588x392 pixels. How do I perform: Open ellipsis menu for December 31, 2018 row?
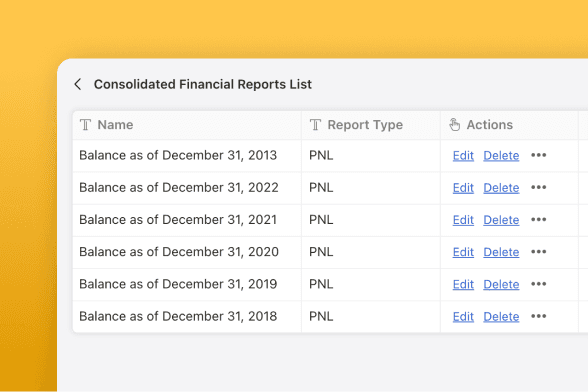538,317
